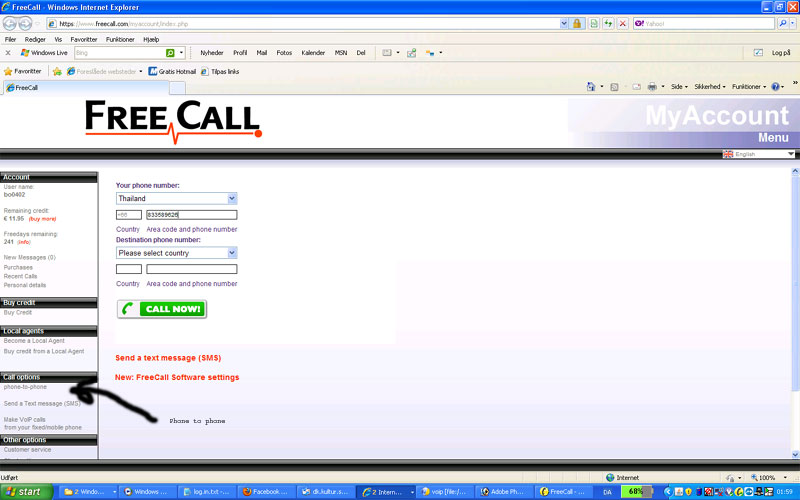Viewport: 800px width, 500px height.
Task: Open the Funktioner dropdown in command bar
Action: coord(749,87)
